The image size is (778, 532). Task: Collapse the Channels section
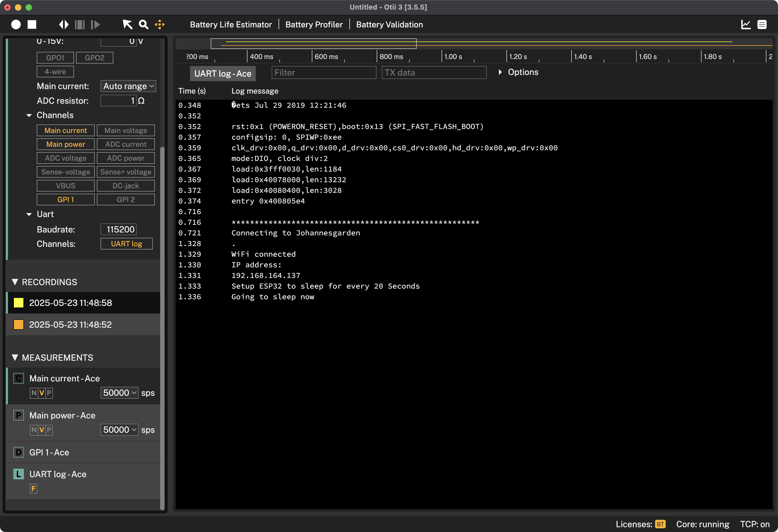click(x=29, y=115)
